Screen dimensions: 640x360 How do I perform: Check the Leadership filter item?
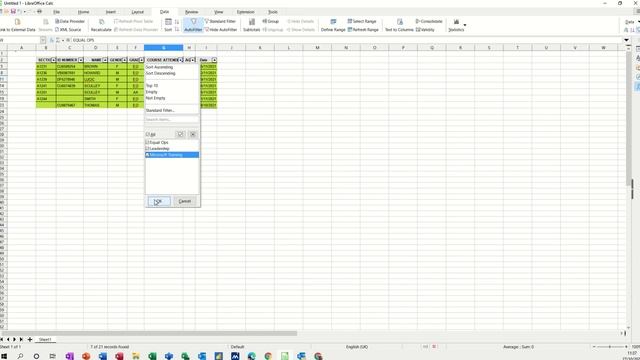coord(148,149)
